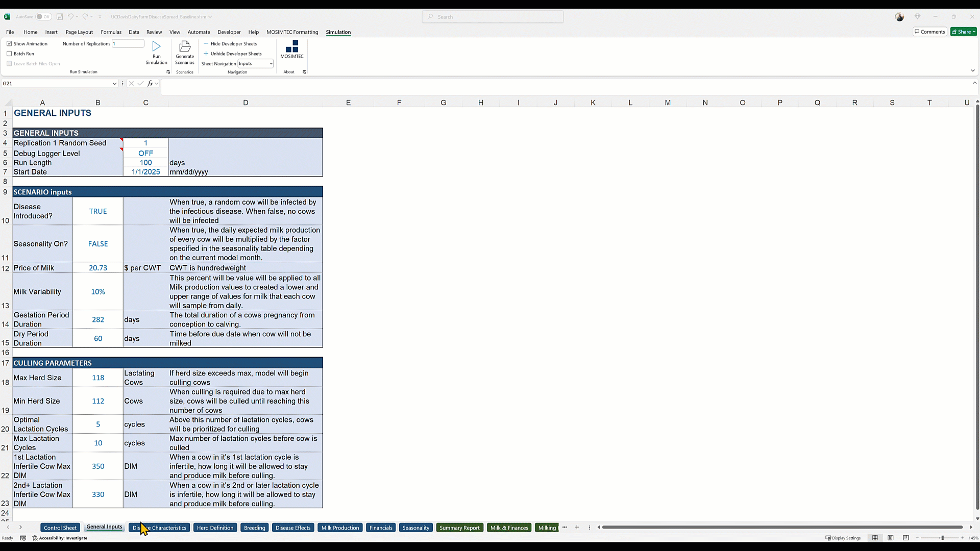
Task: Toggle the Show Animation checkbox
Action: coord(9,43)
